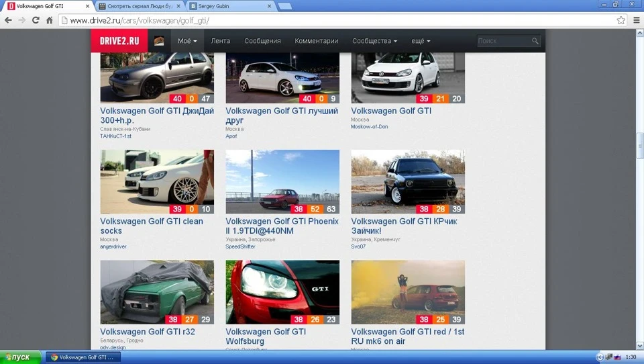The image size is (644, 364).
Task: Click the scrollbar up arrow
Action: [639, 34]
